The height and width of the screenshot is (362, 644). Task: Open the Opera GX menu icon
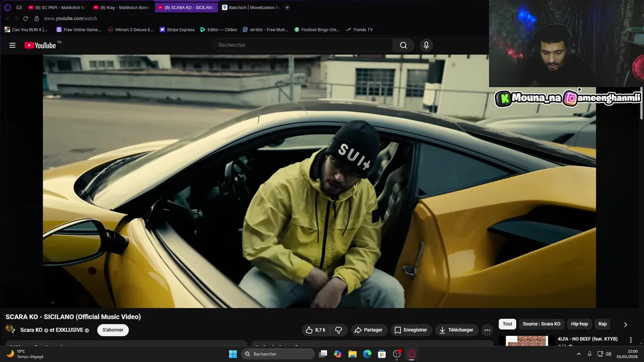click(8, 8)
